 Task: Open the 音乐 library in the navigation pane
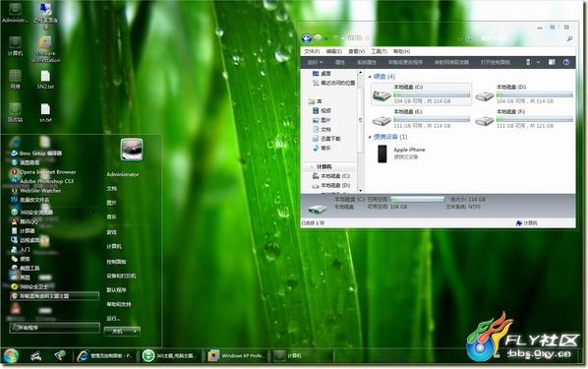coord(322,149)
